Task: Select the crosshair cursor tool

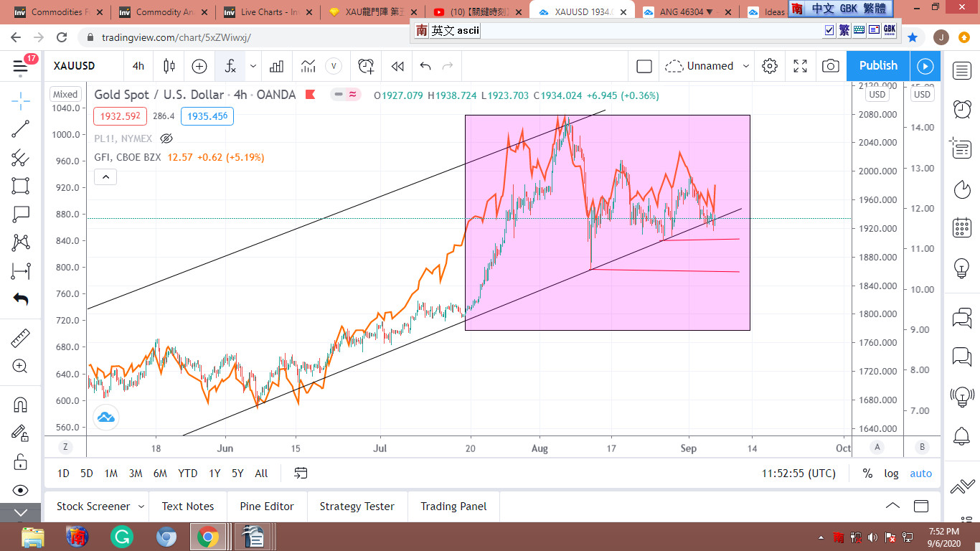Action: click(x=21, y=100)
